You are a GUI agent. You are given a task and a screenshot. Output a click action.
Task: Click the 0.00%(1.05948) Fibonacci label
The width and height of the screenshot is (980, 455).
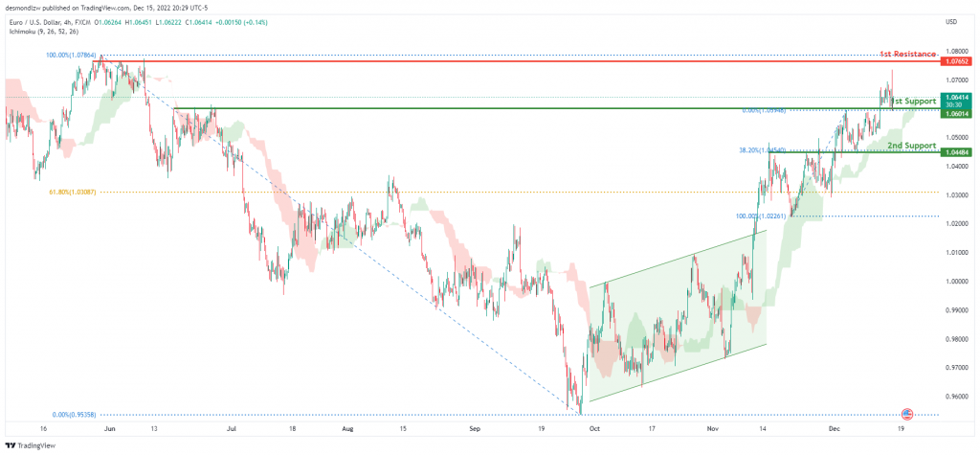(764, 110)
